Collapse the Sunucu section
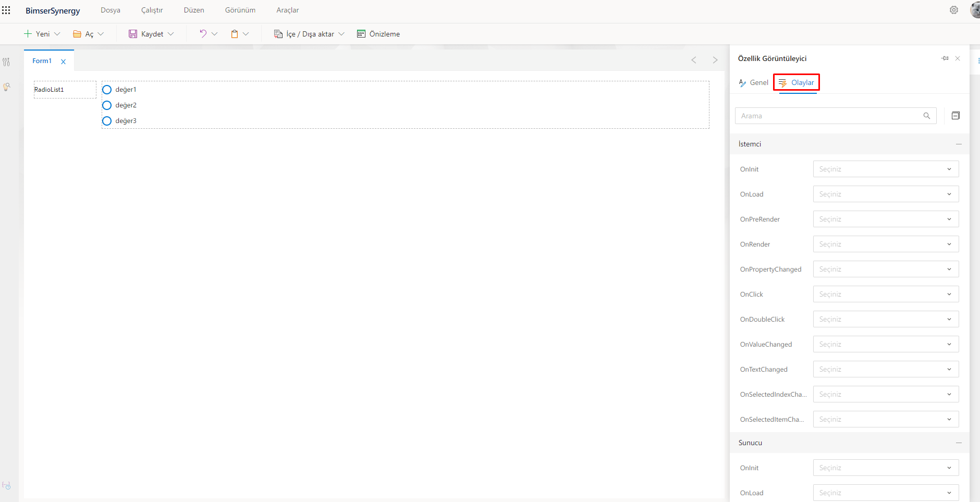Viewport: 980px width, 502px height. click(959, 443)
